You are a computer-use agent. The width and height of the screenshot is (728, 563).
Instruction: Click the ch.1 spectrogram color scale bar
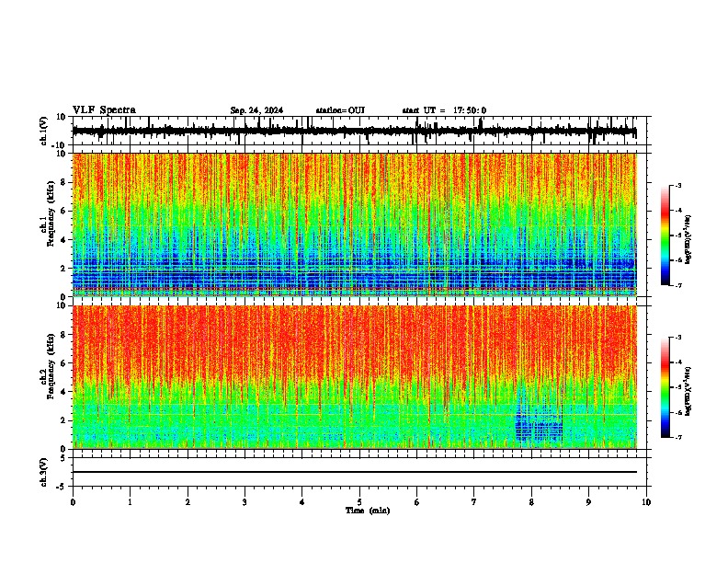(665, 236)
